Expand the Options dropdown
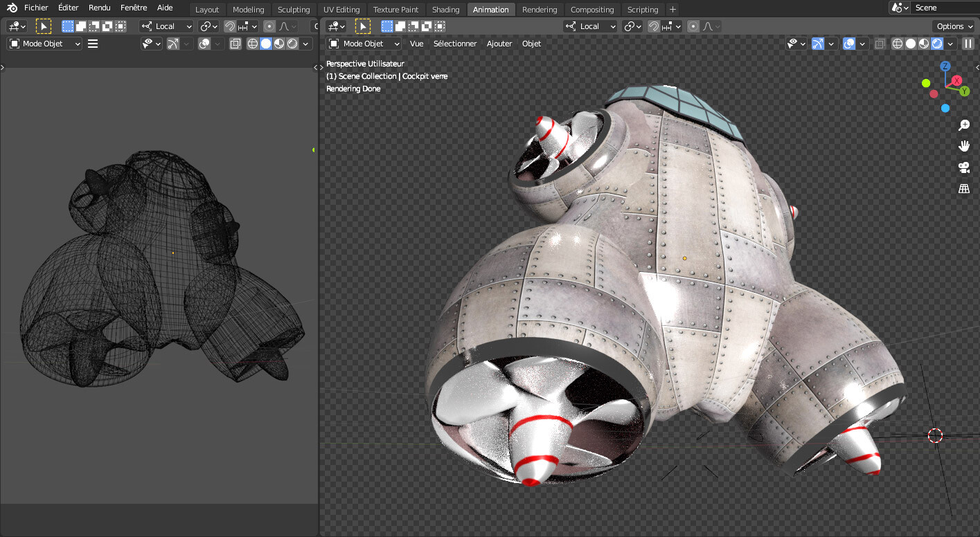Screen dimensions: 980x537 [x=954, y=26]
